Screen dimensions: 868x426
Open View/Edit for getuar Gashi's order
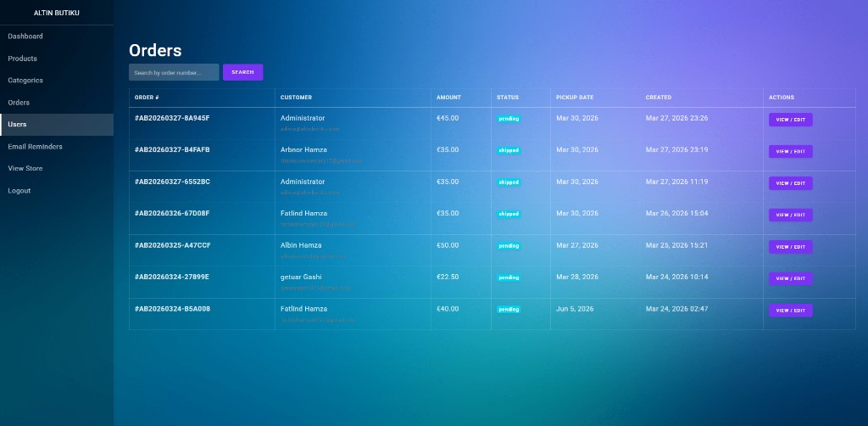pos(790,279)
